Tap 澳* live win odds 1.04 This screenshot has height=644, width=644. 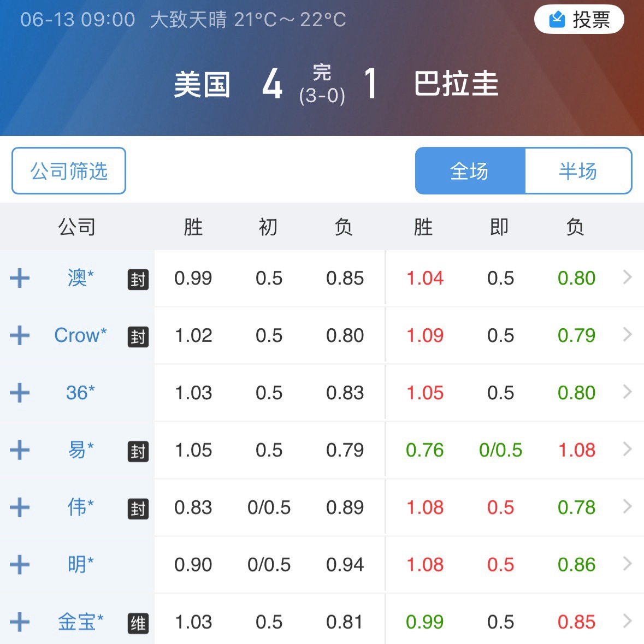coord(424,278)
